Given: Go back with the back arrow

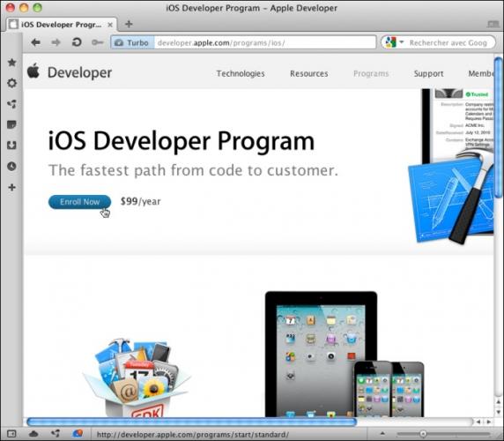Looking at the screenshot, I should (35, 42).
